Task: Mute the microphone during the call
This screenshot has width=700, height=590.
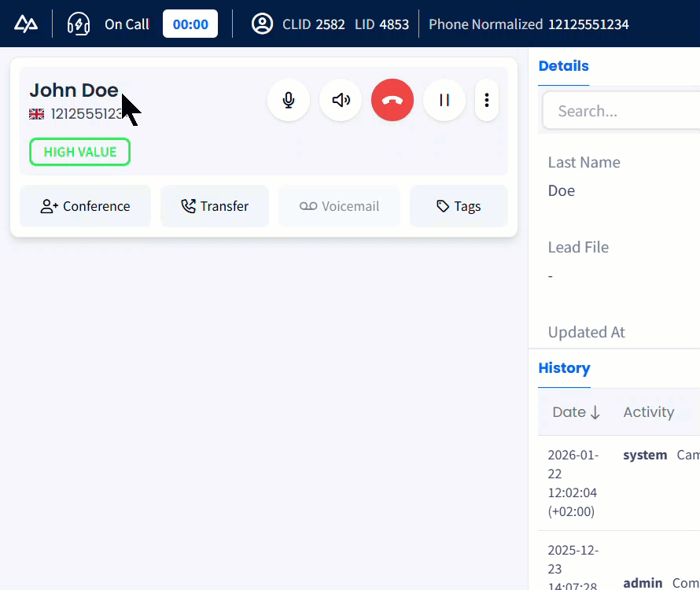Action: click(x=289, y=100)
